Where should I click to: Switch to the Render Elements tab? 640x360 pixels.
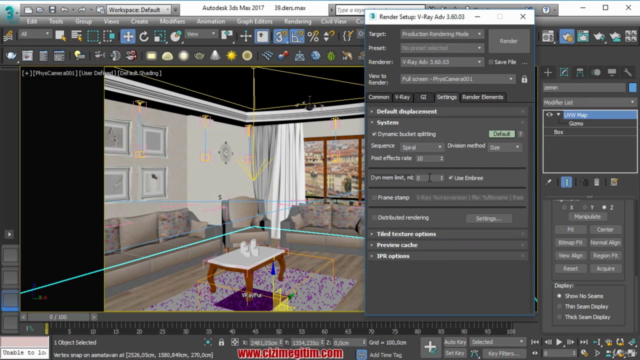(482, 97)
